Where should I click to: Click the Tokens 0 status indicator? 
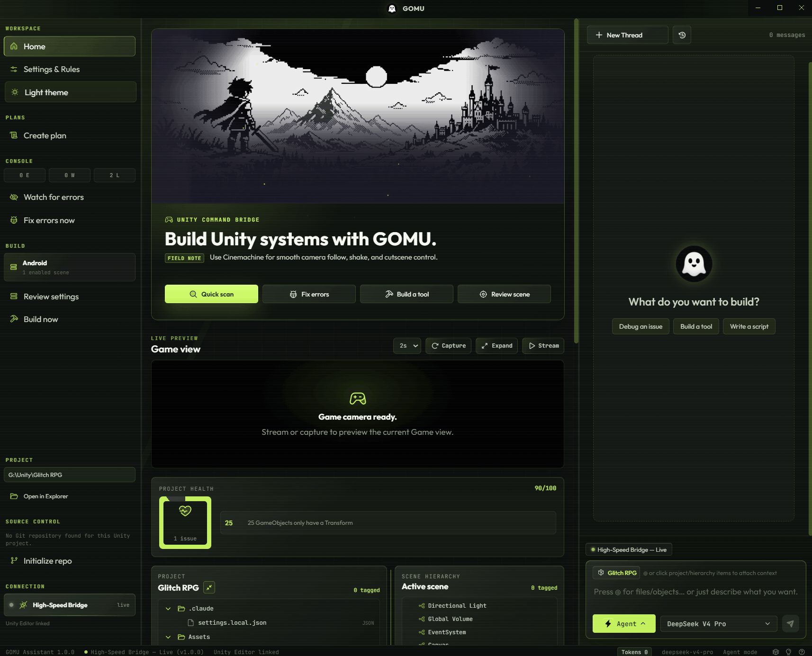(634, 652)
